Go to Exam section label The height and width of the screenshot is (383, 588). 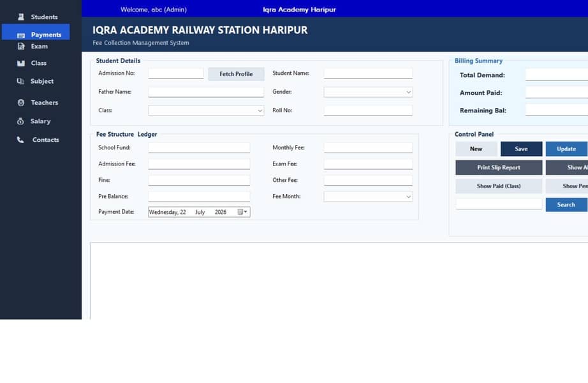pyautogui.click(x=40, y=46)
